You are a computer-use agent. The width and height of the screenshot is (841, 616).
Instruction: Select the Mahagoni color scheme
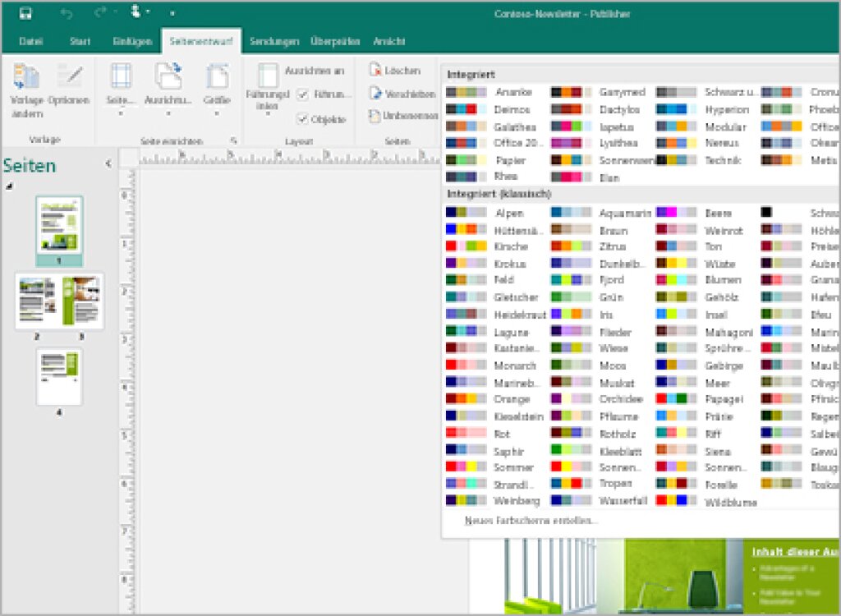704,332
